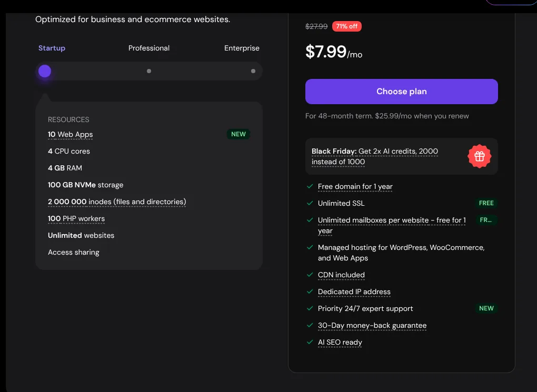Image resolution: width=537 pixels, height=392 pixels.
Task: Click the purple Startup slider handle
Action: click(x=45, y=71)
